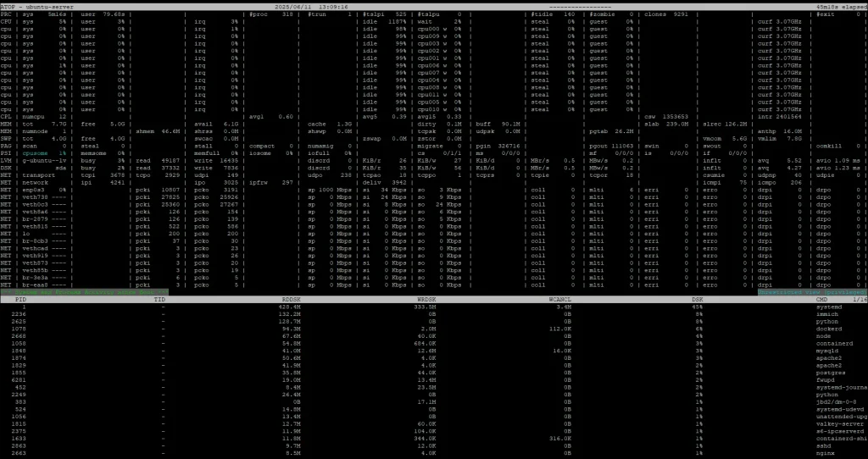Click the #proc 318 counter

point(270,14)
